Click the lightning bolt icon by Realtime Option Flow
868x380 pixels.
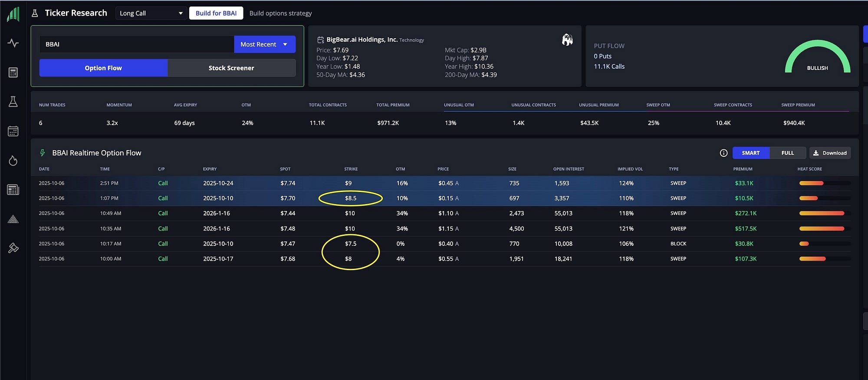(43, 153)
